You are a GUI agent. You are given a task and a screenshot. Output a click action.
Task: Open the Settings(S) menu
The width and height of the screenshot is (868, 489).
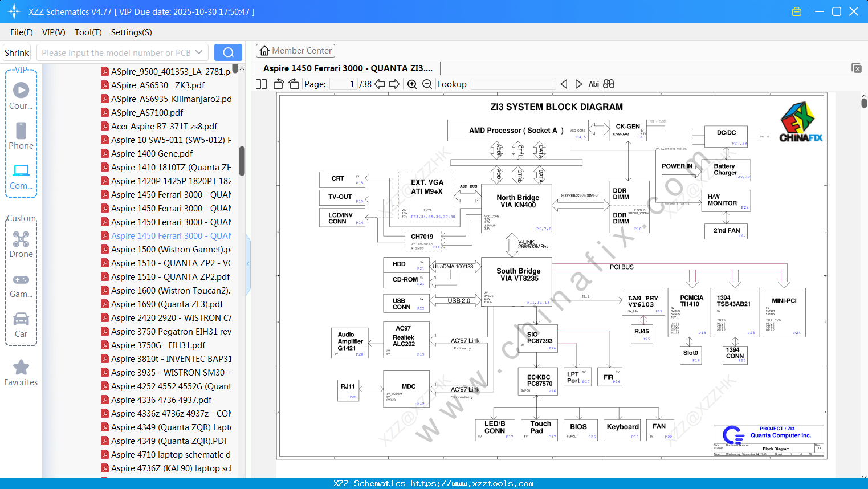pos(132,32)
